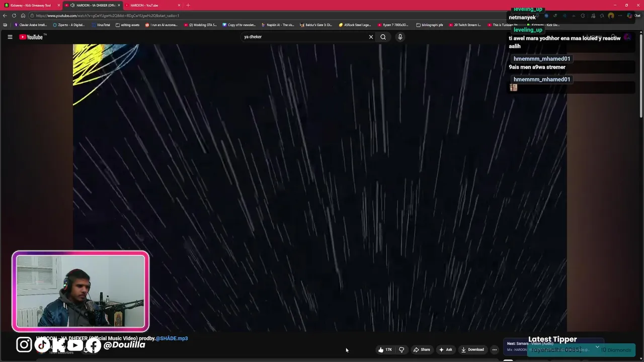Open the ASRock Steel Lege... bookmark

[355, 25]
